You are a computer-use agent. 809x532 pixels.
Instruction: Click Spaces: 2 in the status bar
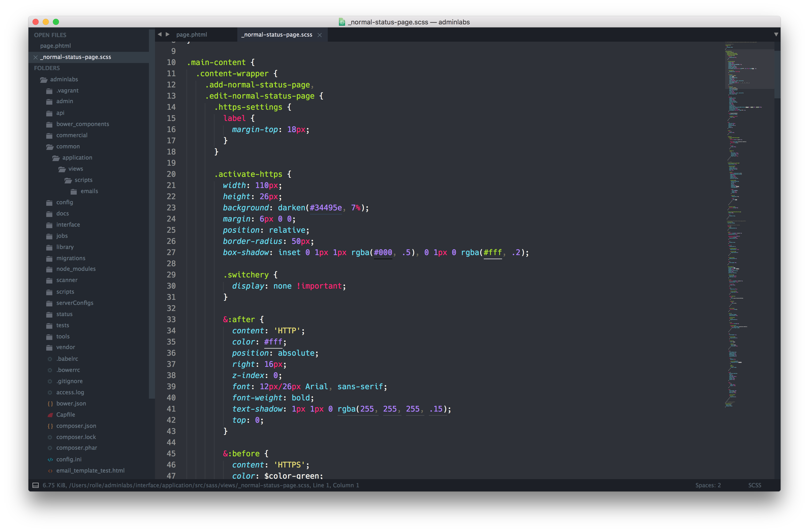tap(708, 485)
